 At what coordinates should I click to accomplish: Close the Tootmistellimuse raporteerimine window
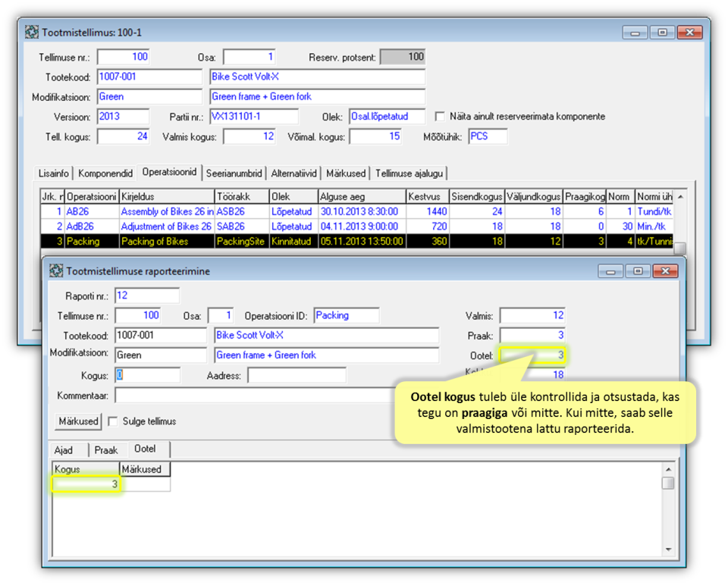(666, 271)
